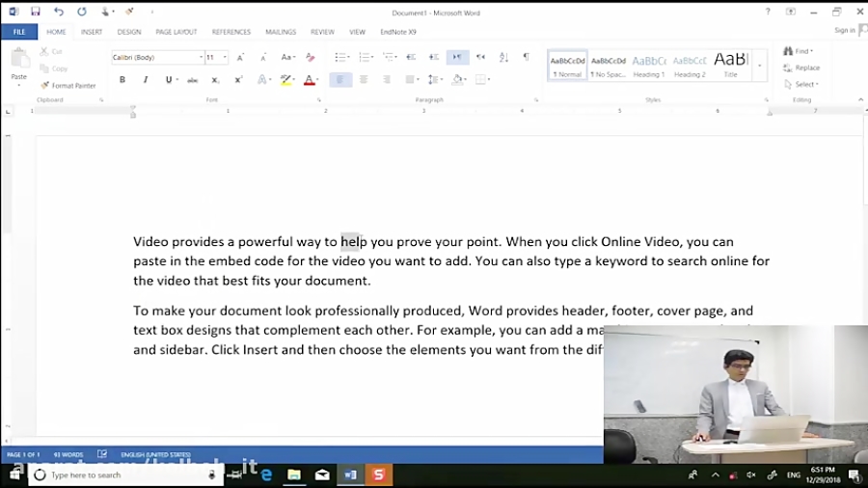Click the Replace button
The image size is (868, 488).
[801, 68]
